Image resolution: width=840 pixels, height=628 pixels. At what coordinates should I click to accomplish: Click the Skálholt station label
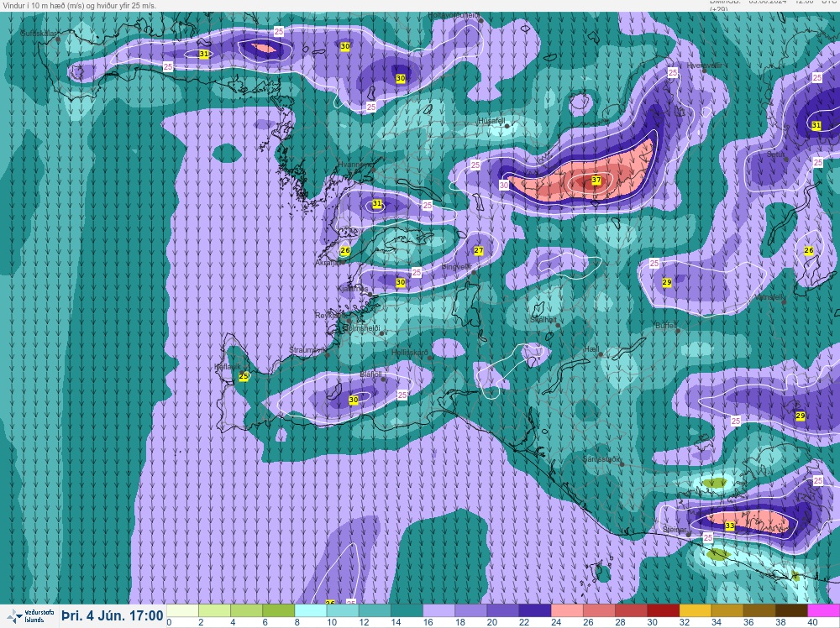pos(543,319)
